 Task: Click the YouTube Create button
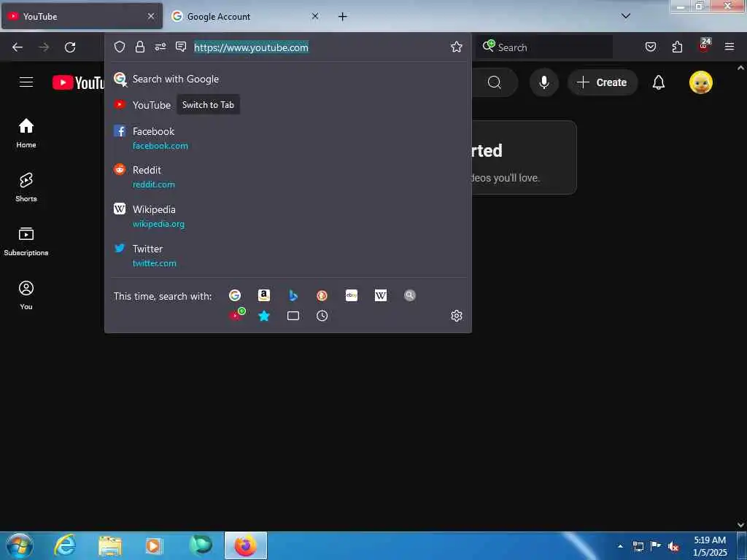(x=602, y=82)
